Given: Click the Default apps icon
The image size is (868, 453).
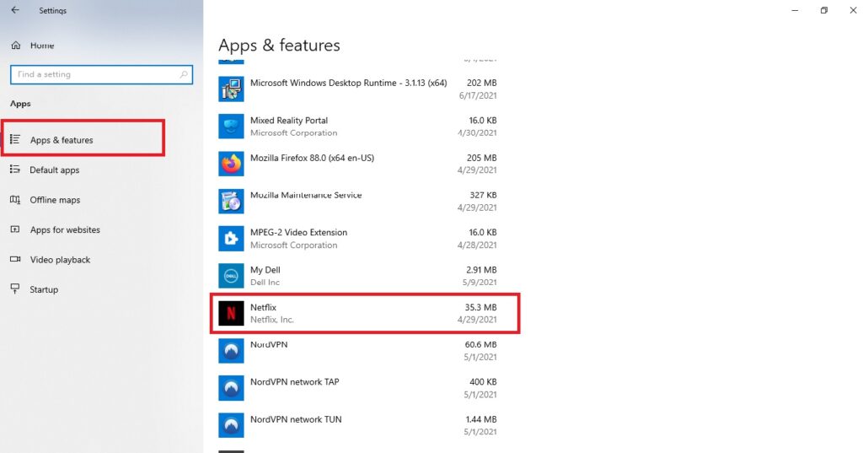Looking at the screenshot, I should click(15, 169).
